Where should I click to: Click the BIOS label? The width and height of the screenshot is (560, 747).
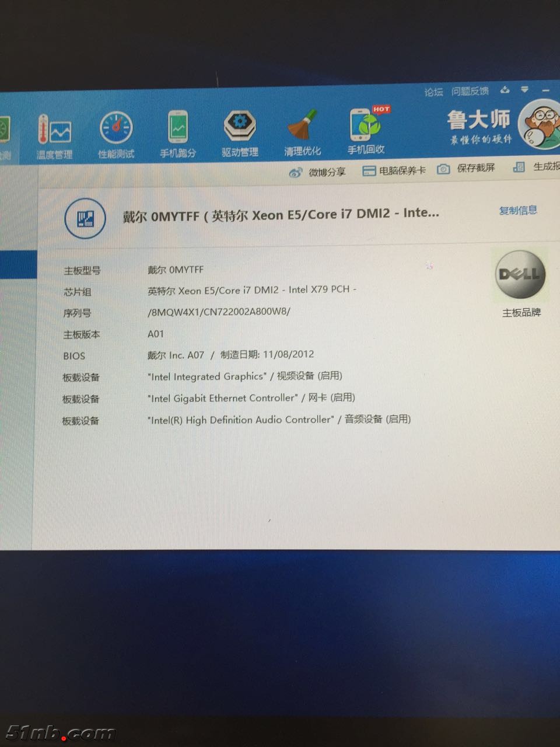(x=74, y=356)
